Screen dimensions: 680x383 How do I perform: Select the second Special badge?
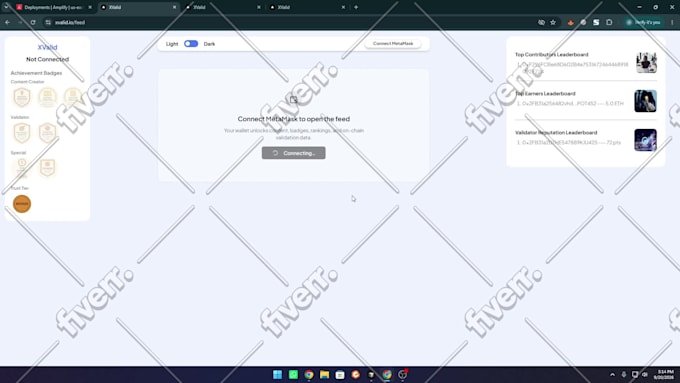point(47,168)
